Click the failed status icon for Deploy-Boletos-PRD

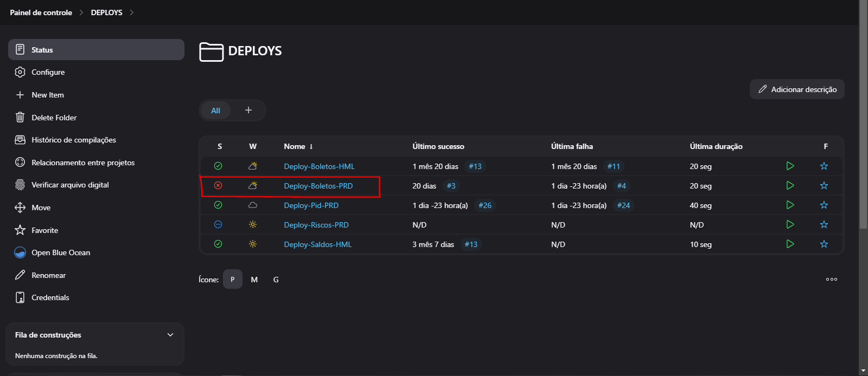pos(218,186)
